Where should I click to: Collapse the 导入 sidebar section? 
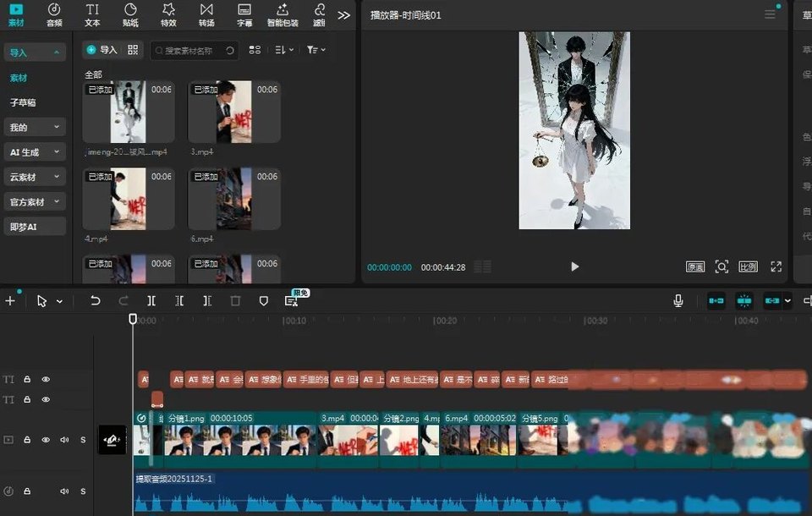[35, 52]
